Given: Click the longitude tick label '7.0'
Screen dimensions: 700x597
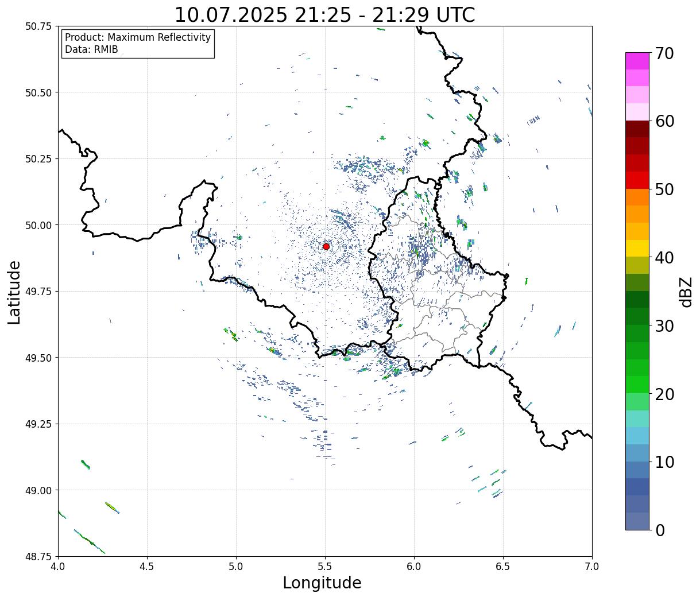Looking at the screenshot, I should click(592, 567).
